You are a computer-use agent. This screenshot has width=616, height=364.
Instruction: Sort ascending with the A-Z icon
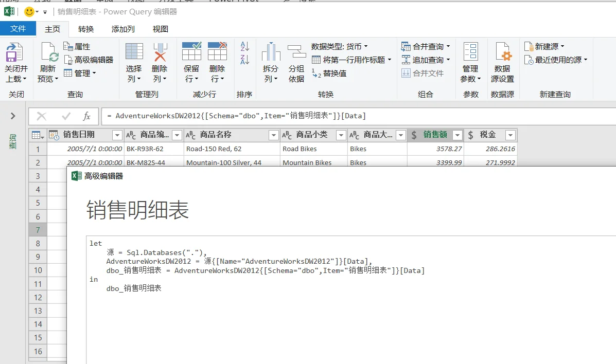pyautogui.click(x=245, y=46)
